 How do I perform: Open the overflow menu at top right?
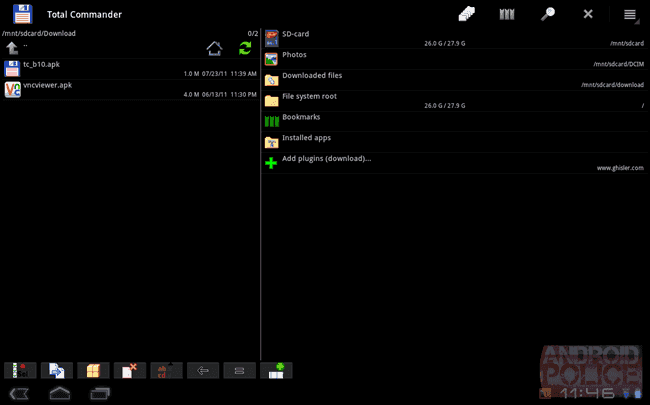630,15
